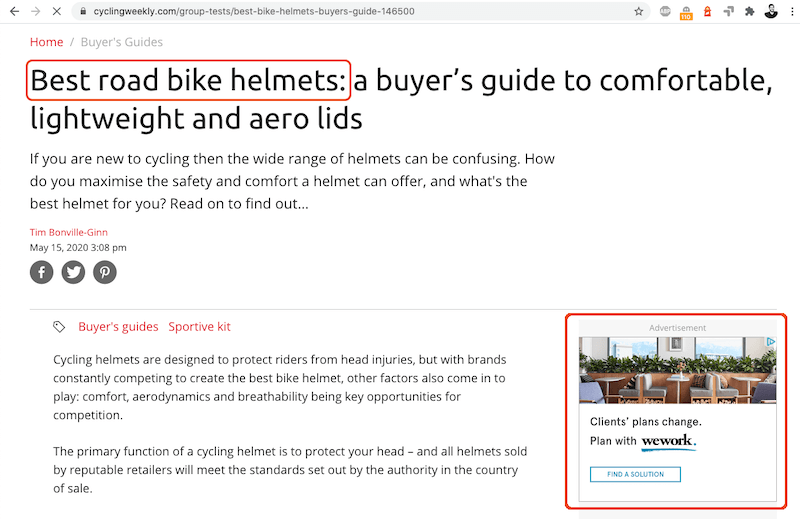Pin article on Pinterest
800x519 pixels.
105,272
